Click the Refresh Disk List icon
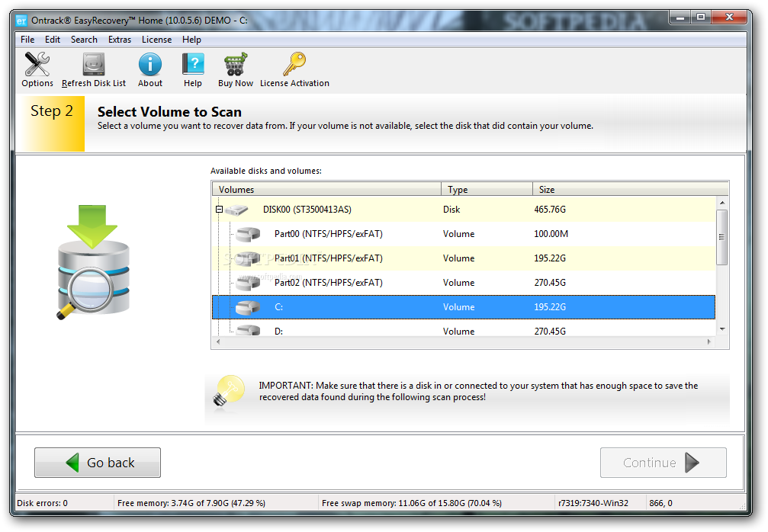 [x=94, y=64]
